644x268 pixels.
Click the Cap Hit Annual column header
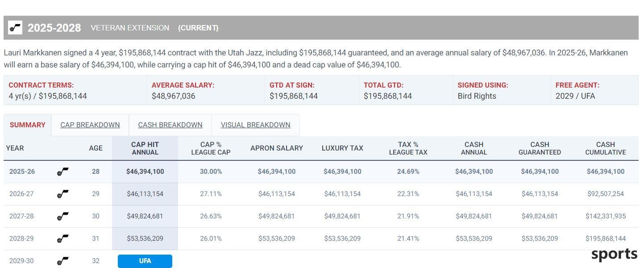click(x=145, y=148)
